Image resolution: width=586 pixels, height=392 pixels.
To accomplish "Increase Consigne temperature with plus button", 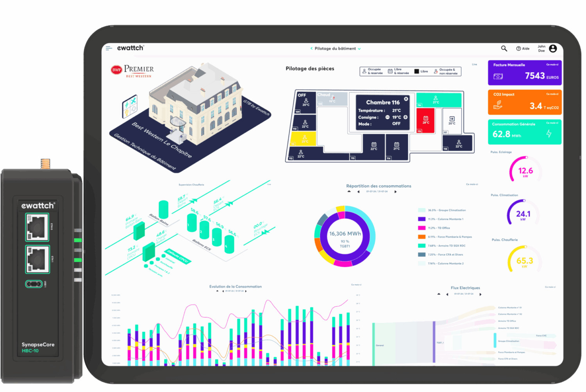I will click(x=406, y=117).
